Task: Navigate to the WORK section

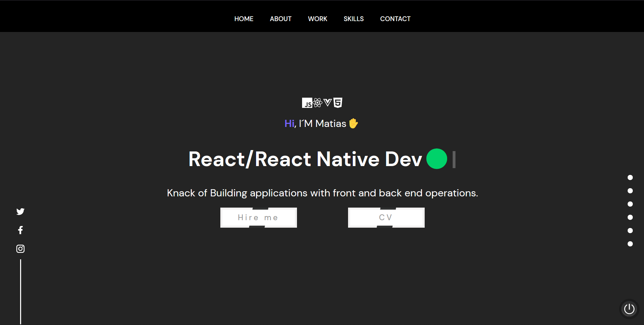Action: pyautogui.click(x=317, y=19)
